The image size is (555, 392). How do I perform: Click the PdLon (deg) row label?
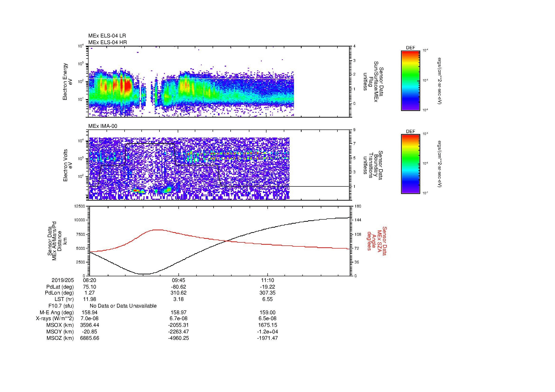59,293
